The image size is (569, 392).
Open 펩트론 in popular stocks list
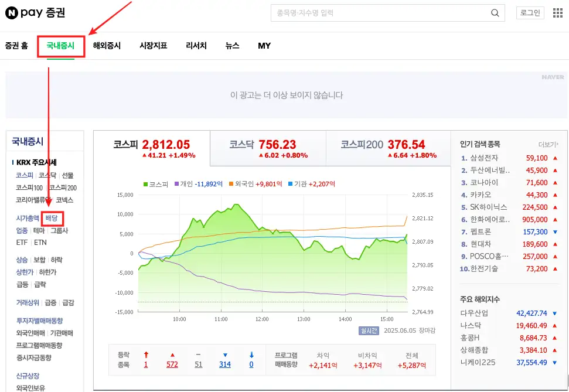coord(481,232)
